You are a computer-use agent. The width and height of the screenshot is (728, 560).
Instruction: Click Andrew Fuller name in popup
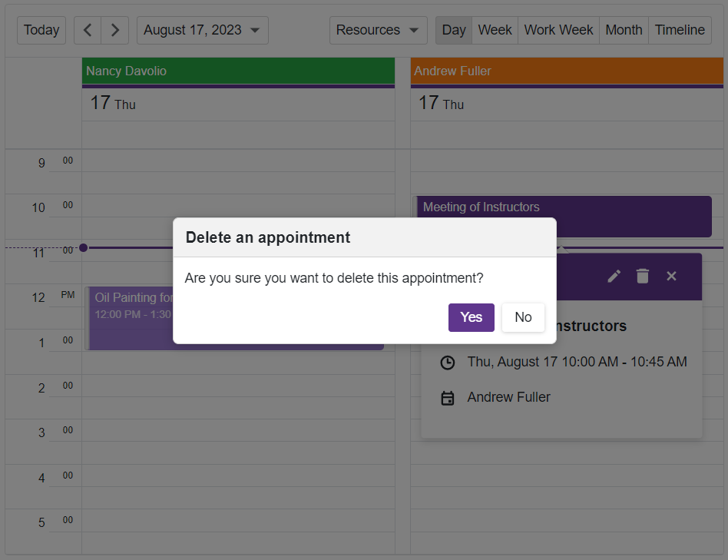point(509,397)
